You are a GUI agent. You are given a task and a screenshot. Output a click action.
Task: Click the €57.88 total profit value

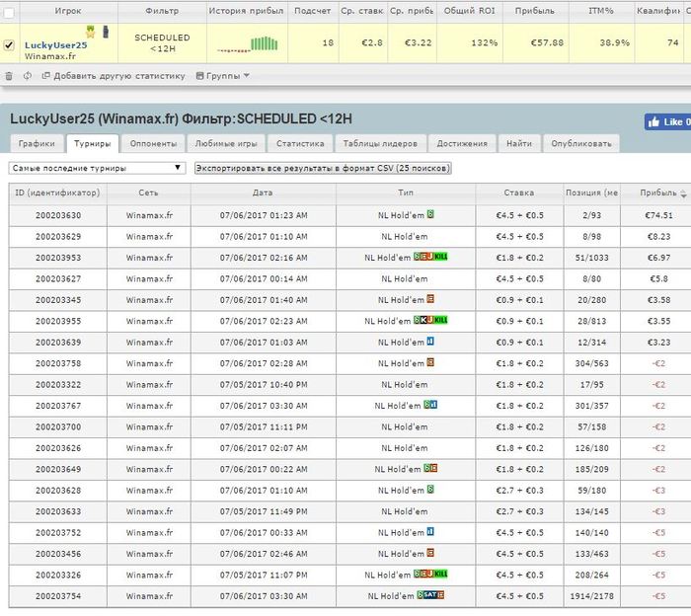coord(547,42)
